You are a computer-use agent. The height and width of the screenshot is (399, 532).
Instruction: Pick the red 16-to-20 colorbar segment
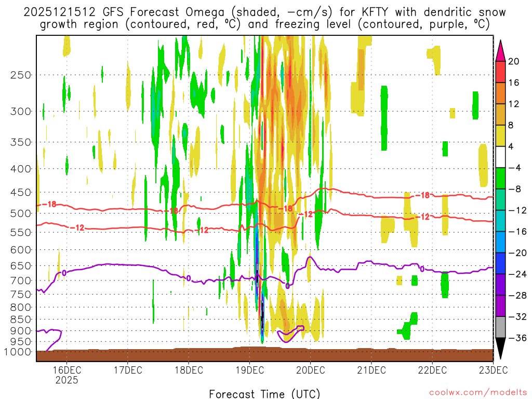click(x=500, y=72)
